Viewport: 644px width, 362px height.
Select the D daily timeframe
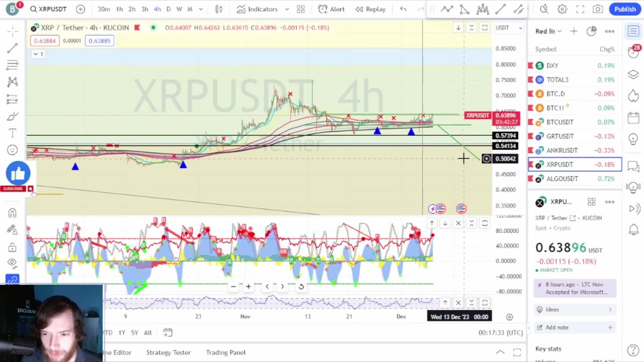[x=169, y=9]
